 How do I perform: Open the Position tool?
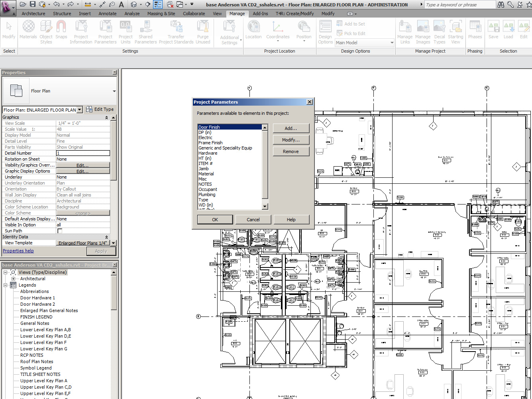(304, 31)
